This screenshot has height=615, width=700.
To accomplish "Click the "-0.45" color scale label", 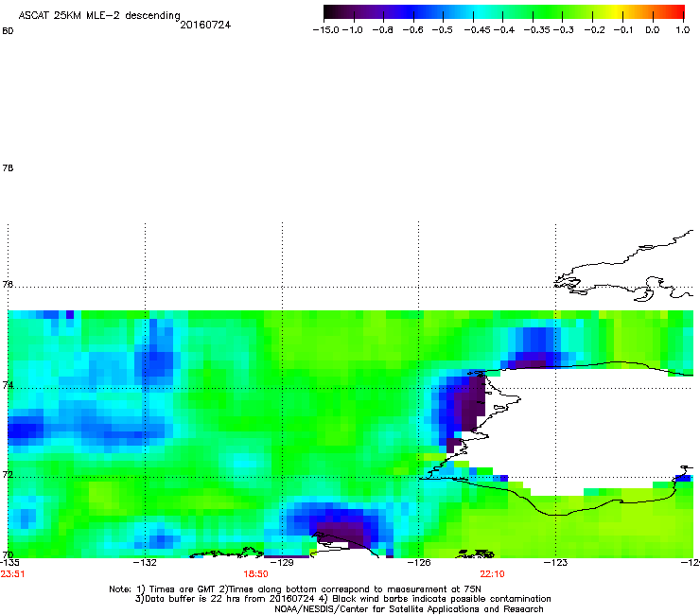I will [x=478, y=30].
